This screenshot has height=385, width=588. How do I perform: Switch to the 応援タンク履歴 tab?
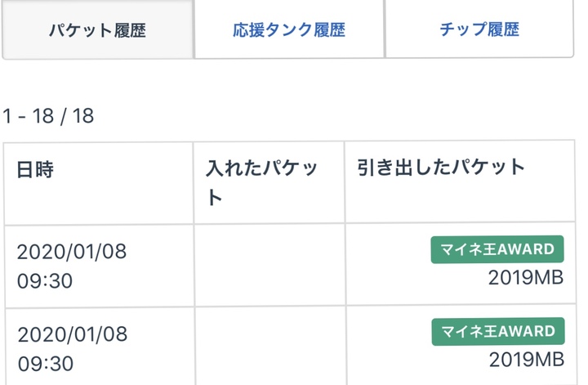tap(288, 30)
